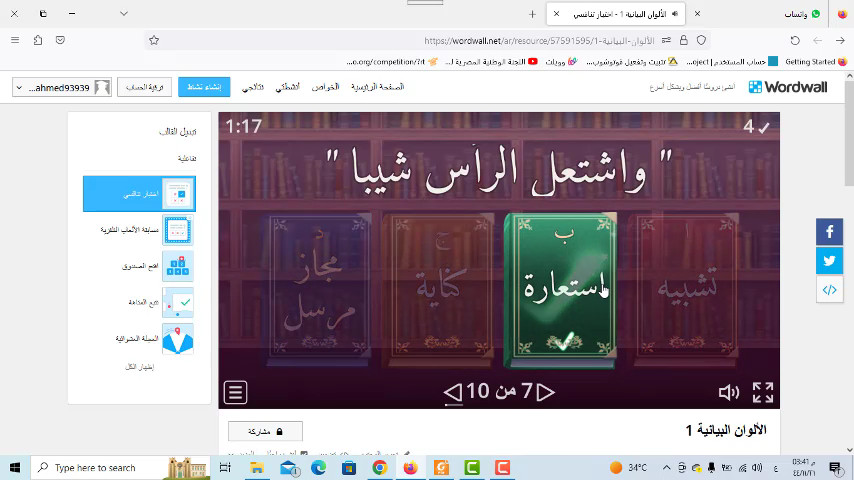Open the Windows notification center

[x=835, y=467]
